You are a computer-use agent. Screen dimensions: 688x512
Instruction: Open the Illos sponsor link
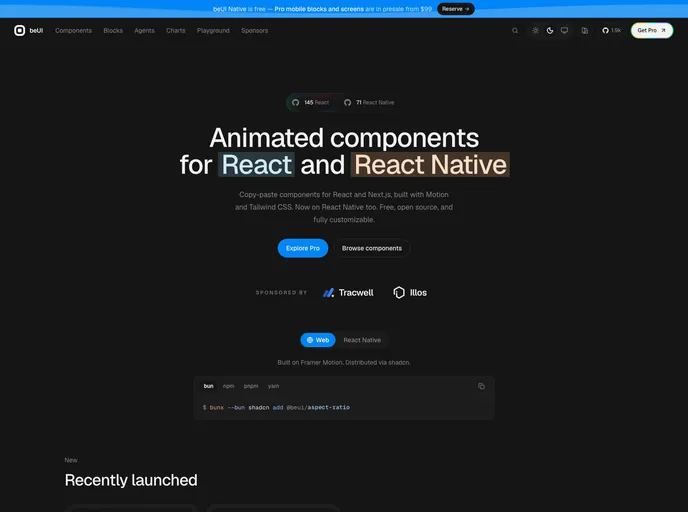[410, 293]
